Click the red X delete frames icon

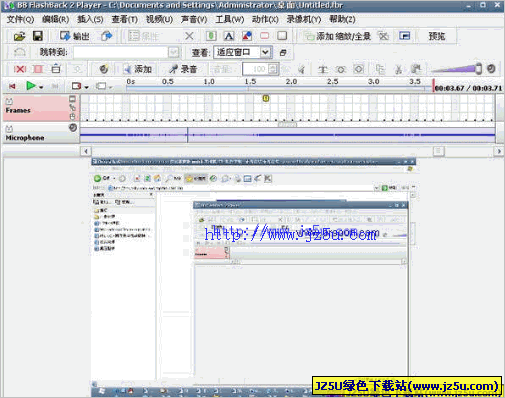pos(20,69)
